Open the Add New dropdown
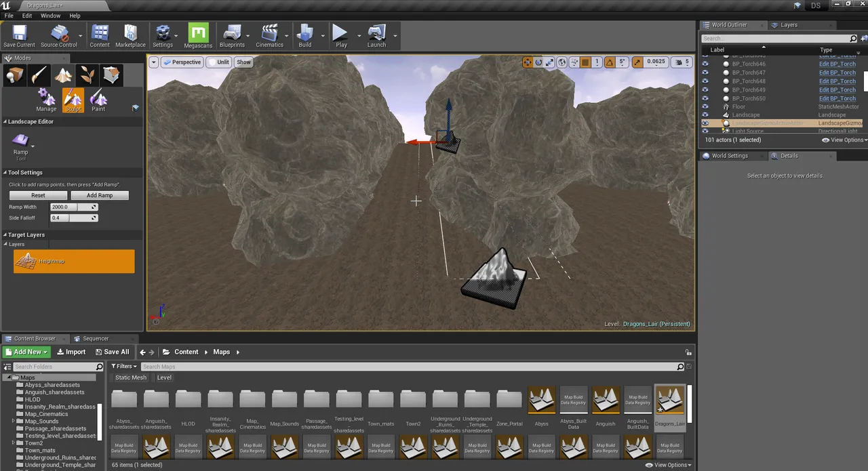Image resolution: width=868 pixels, height=471 pixels. [x=26, y=352]
